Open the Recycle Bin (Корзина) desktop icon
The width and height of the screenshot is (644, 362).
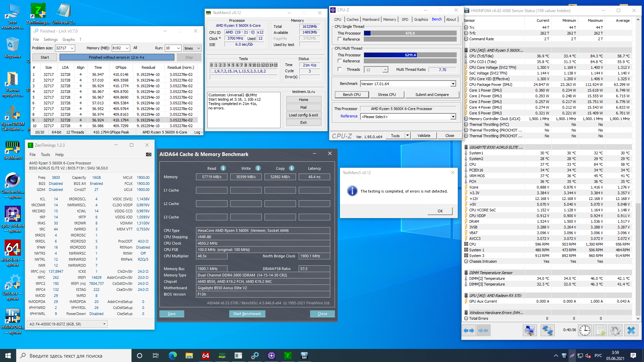click(13, 48)
